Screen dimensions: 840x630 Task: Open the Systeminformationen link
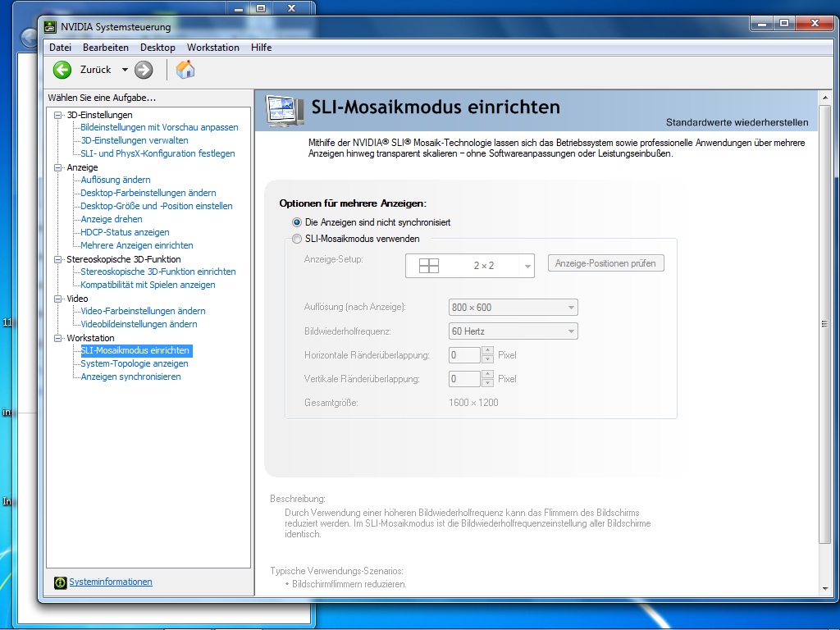point(111,582)
